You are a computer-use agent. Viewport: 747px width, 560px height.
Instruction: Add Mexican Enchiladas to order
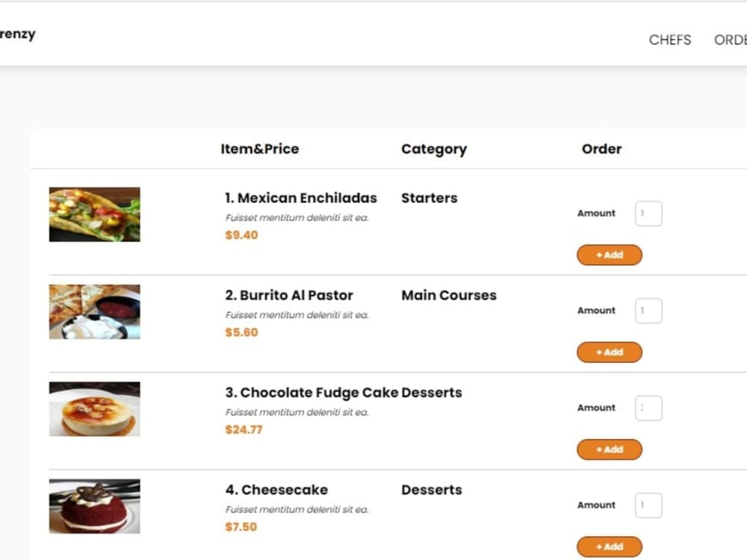pyautogui.click(x=610, y=255)
